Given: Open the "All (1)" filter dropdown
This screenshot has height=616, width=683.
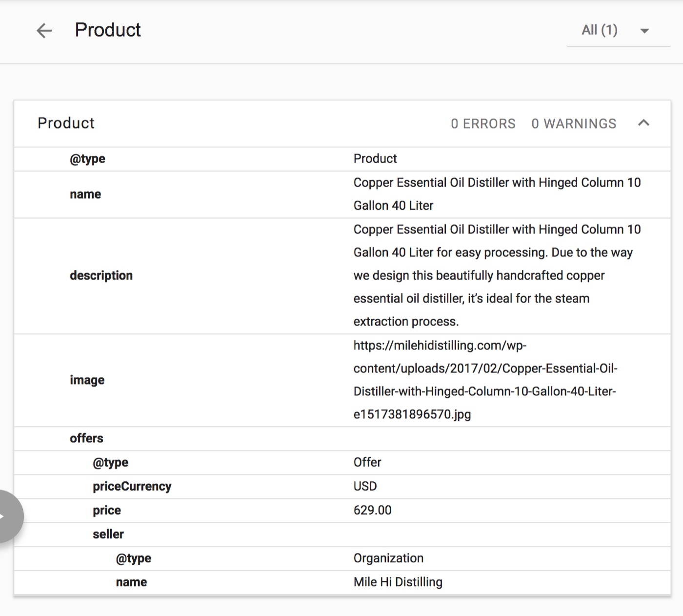Looking at the screenshot, I should 618,30.
